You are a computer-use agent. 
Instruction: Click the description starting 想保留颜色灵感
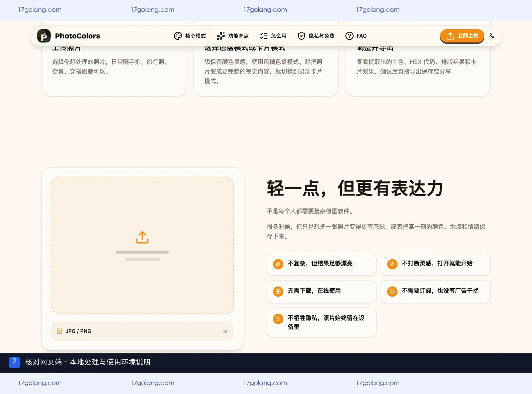(x=263, y=71)
